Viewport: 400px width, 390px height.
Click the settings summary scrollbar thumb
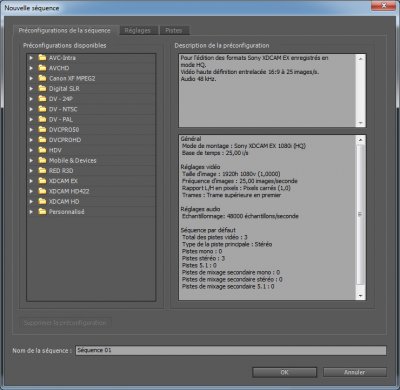click(x=360, y=215)
